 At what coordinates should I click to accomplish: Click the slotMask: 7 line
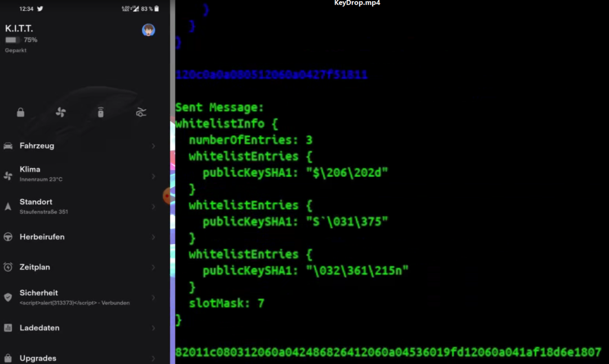click(227, 303)
